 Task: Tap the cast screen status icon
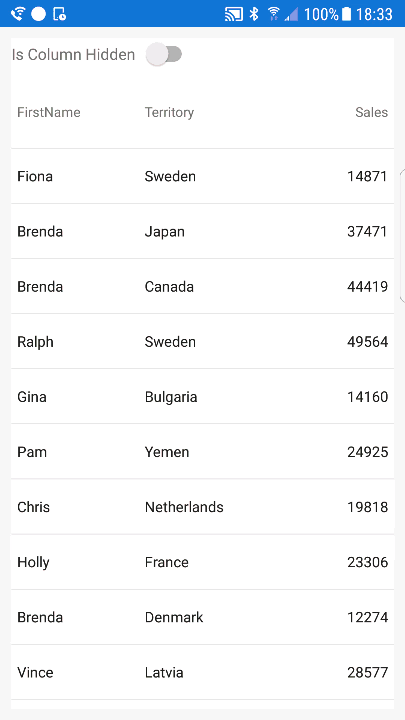pos(234,14)
